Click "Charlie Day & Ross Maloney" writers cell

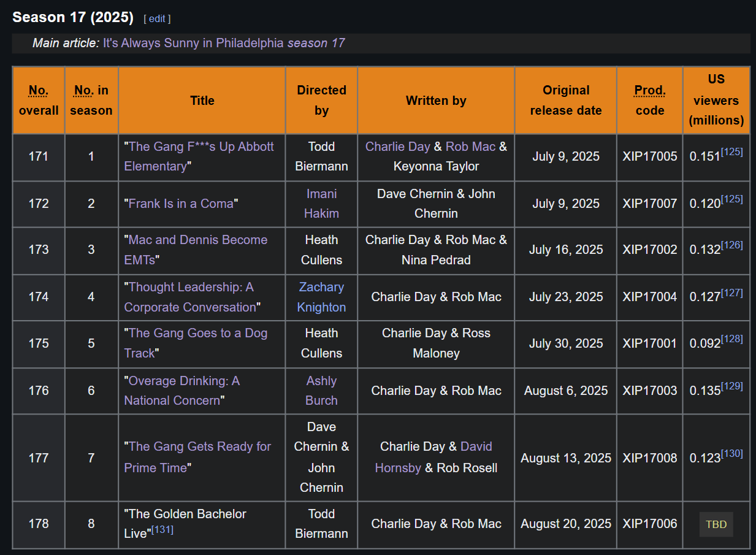point(436,343)
